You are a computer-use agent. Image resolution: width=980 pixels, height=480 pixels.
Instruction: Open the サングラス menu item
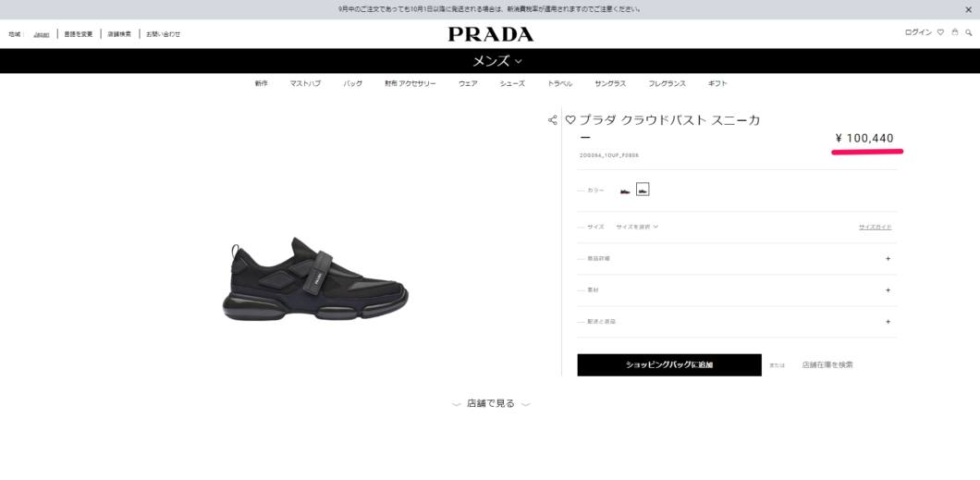tap(610, 84)
